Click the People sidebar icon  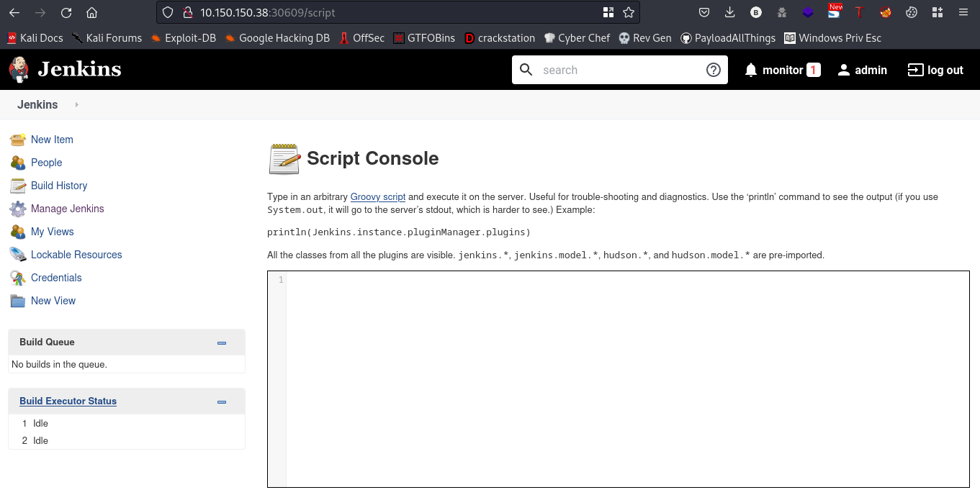18,163
